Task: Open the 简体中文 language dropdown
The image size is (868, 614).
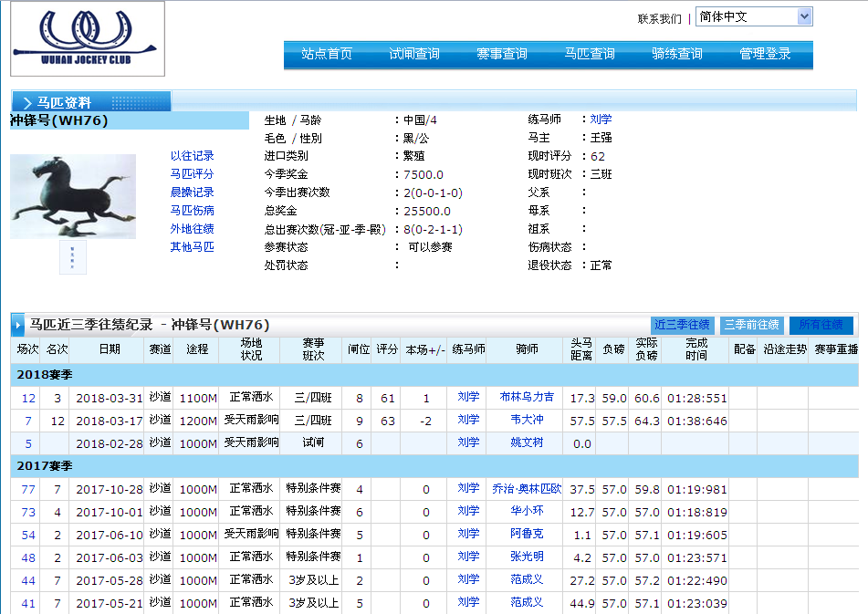Action: pyautogui.click(x=753, y=17)
